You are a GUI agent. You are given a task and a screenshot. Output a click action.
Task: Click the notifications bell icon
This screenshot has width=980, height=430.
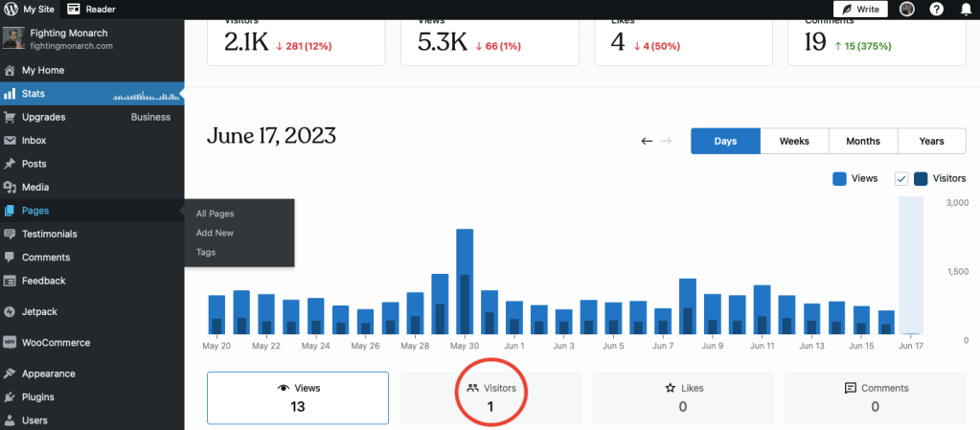(x=965, y=10)
